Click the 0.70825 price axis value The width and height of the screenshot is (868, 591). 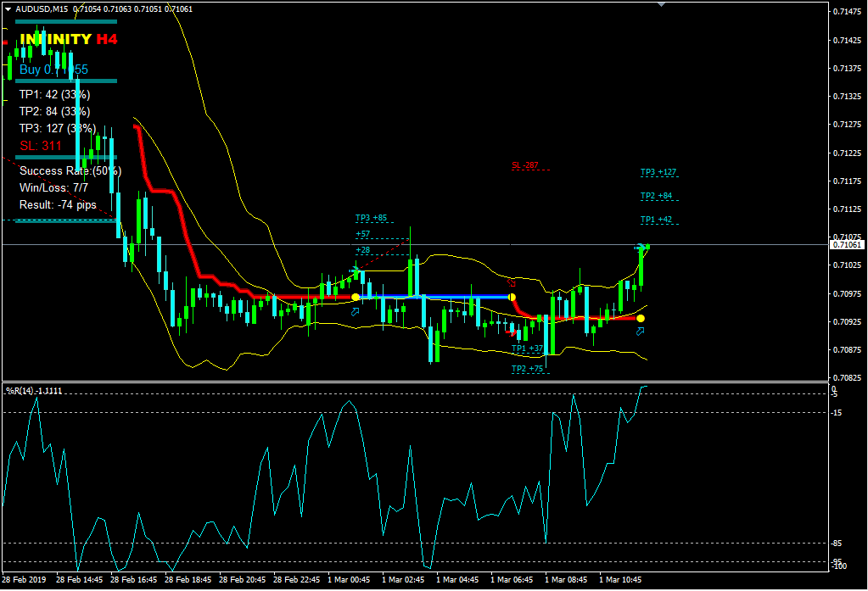point(847,378)
